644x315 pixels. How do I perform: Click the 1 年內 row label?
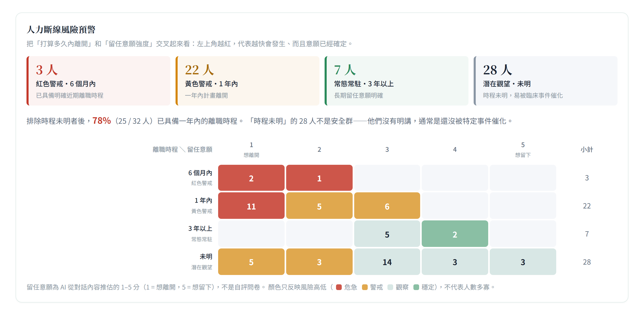click(x=202, y=206)
